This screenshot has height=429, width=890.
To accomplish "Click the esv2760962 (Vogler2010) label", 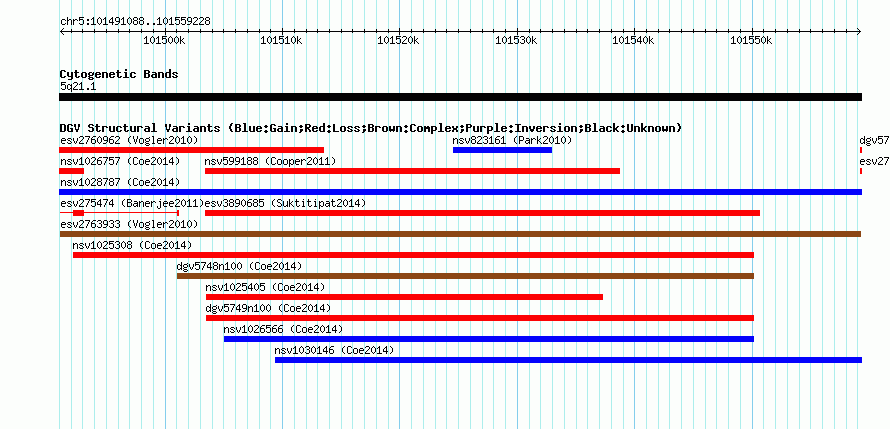I will (129, 140).
